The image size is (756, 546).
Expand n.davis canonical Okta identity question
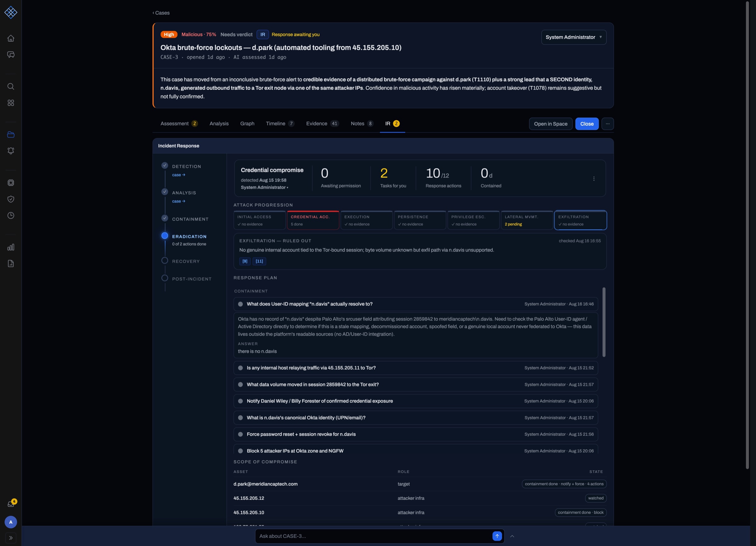(x=416, y=418)
